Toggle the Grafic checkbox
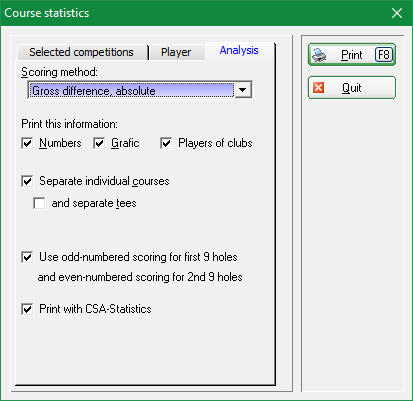The height and width of the screenshot is (401, 413). coord(99,143)
